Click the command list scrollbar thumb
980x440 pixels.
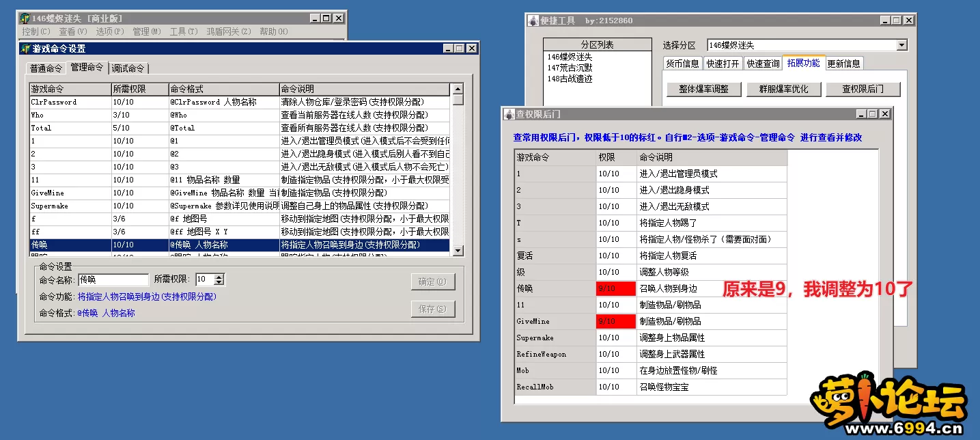click(458, 100)
